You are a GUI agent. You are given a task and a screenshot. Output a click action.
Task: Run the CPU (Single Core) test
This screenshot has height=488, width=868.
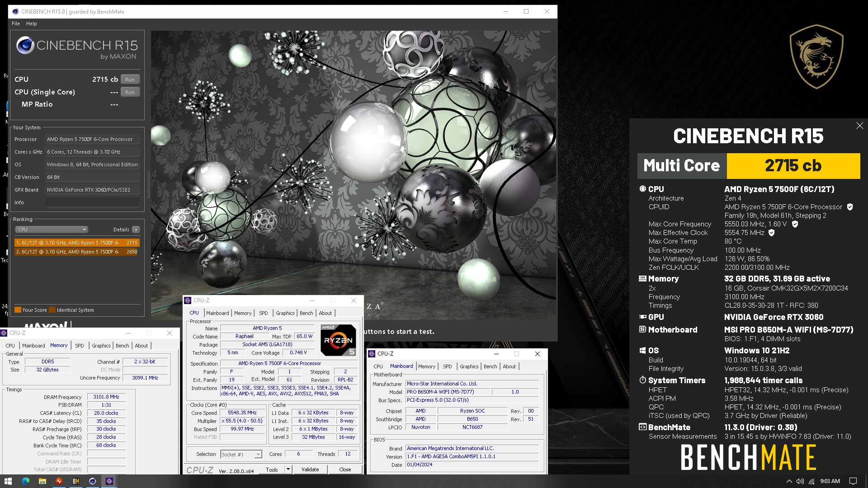[x=130, y=92]
